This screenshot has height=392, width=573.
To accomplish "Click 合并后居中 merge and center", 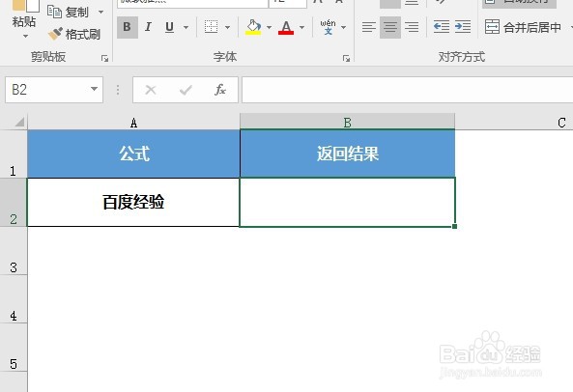I will (x=523, y=27).
